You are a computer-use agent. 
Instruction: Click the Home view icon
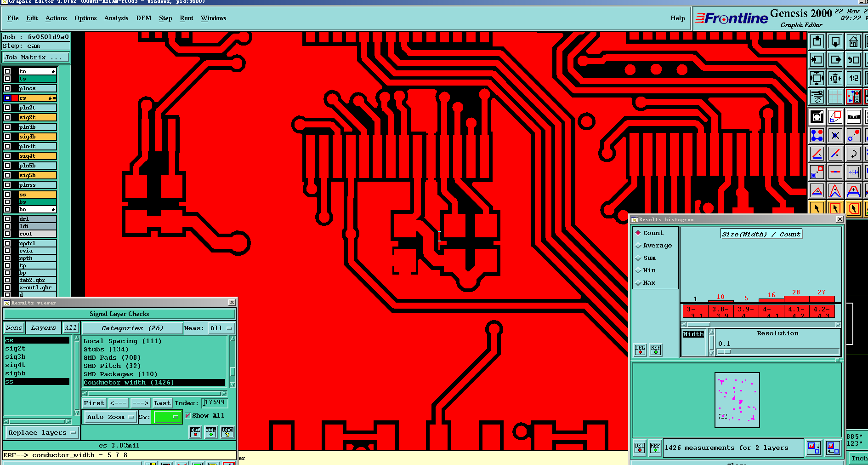tap(853, 42)
